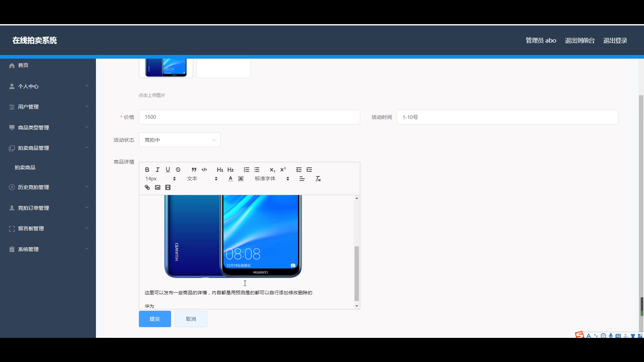Click the editor scrollbar's up arrow
This screenshot has width=644, height=362.
pos(357,198)
